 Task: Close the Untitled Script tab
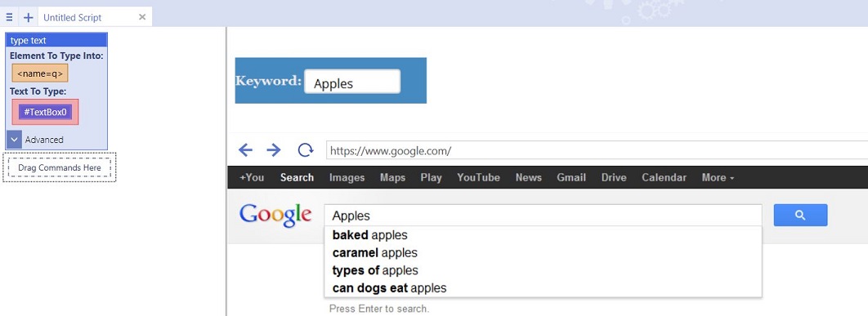click(142, 17)
